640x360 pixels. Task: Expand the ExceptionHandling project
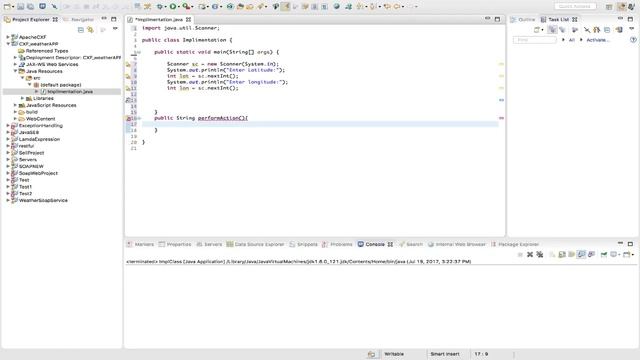coord(8,125)
